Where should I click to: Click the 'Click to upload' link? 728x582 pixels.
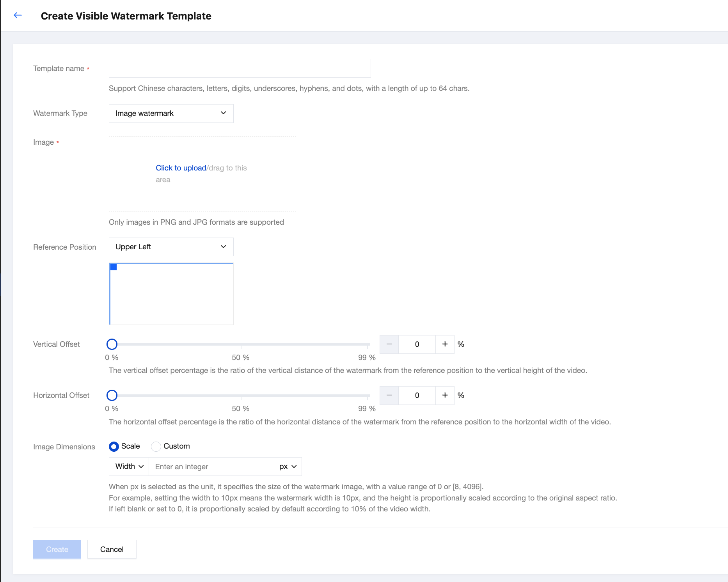[181, 168]
